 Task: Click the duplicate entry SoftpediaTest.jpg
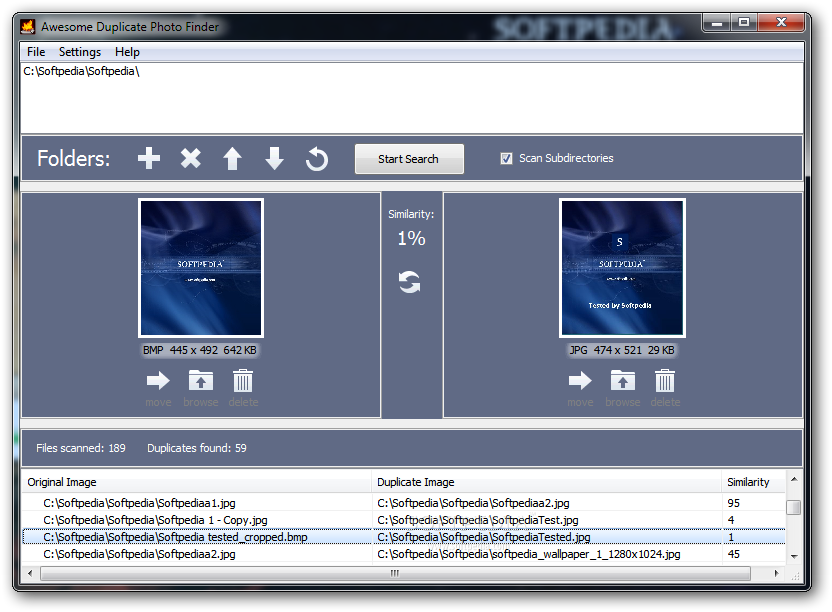(478, 520)
